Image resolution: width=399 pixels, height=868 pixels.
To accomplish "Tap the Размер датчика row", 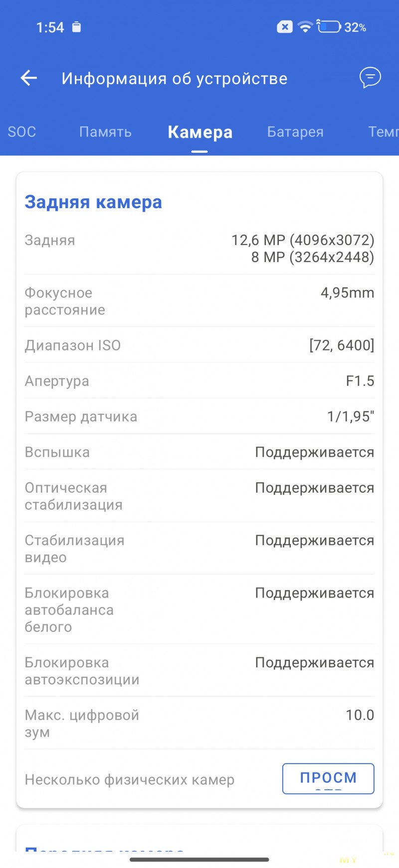I will [199, 416].
